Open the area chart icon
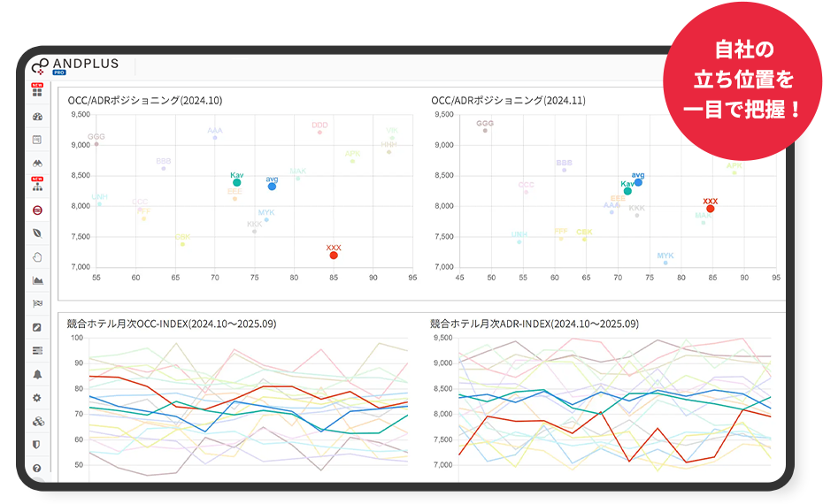Image resolution: width=823 pixels, height=504 pixels. [x=37, y=280]
